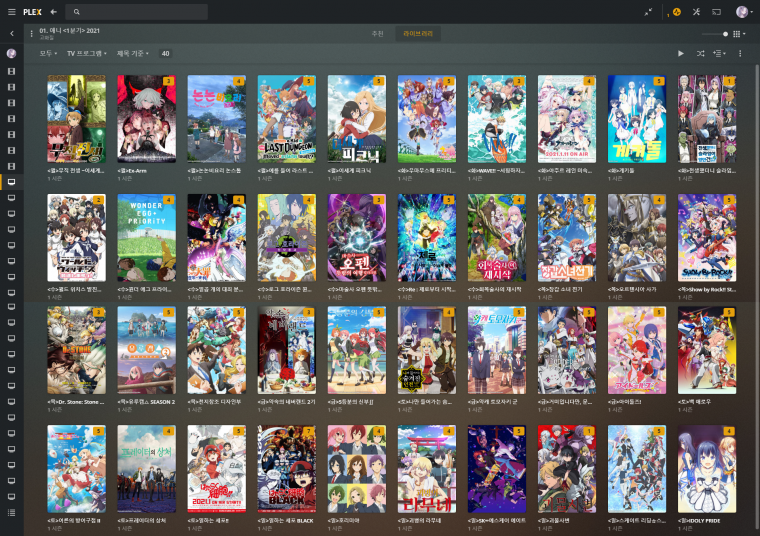Open the Last Dungeon poster

[286, 119]
